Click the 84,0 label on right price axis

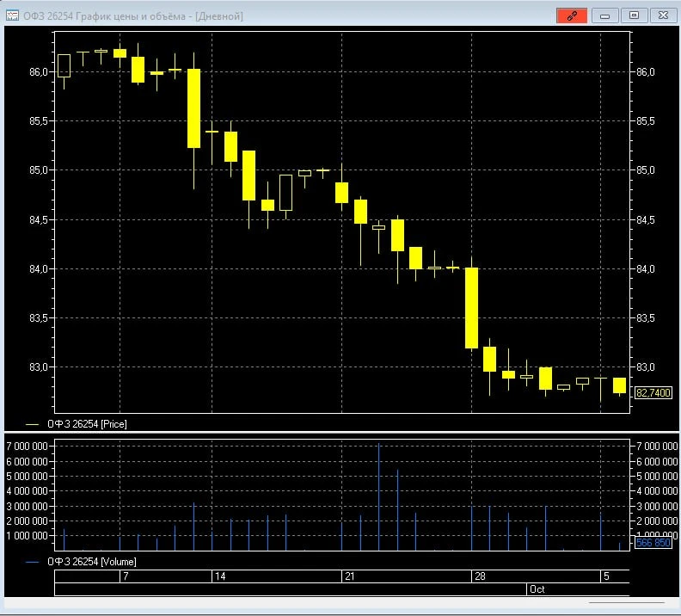tap(646, 269)
